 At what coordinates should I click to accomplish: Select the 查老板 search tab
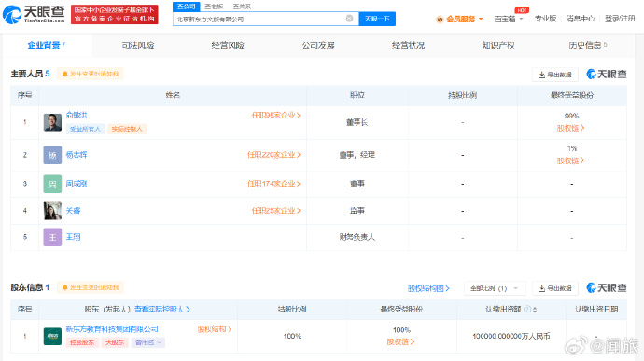coord(214,7)
